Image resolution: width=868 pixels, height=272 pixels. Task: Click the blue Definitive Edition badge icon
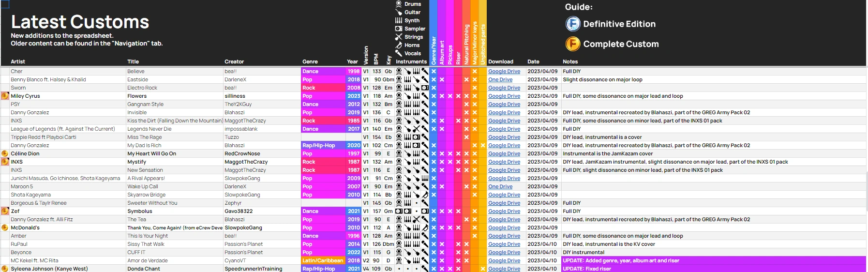(x=573, y=24)
